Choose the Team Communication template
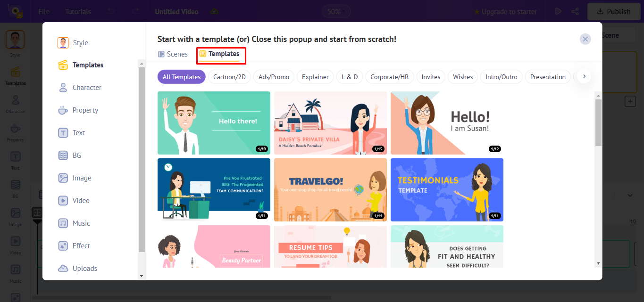This screenshot has height=302, width=644. tap(214, 190)
